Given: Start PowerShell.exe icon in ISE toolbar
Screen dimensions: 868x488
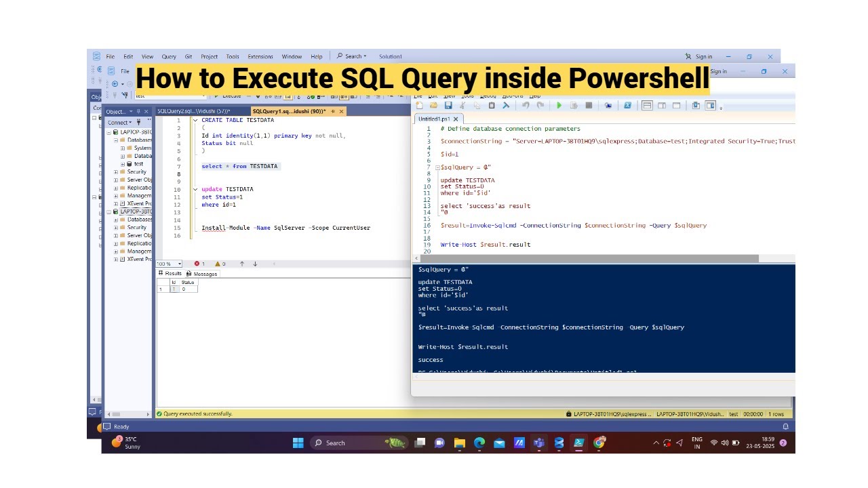Looking at the screenshot, I should (x=627, y=105).
